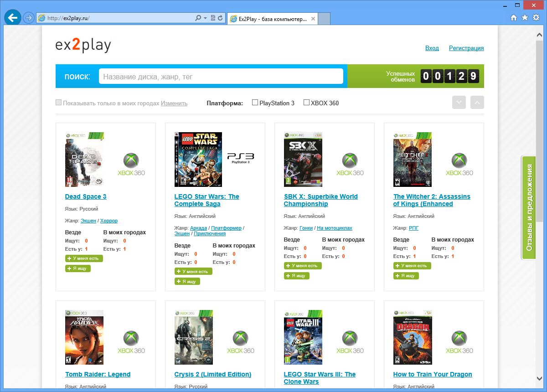Open browser Tools gear icon

coord(536,18)
